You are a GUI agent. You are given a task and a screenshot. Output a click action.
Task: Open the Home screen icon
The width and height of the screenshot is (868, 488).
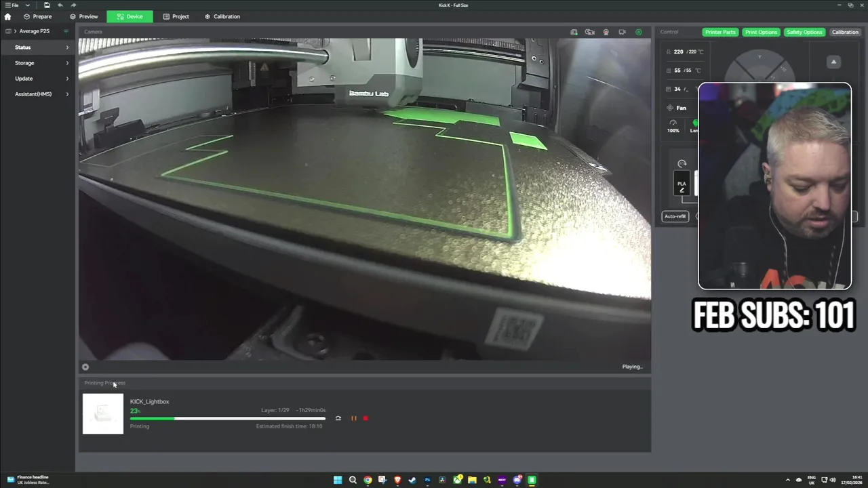click(7, 16)
